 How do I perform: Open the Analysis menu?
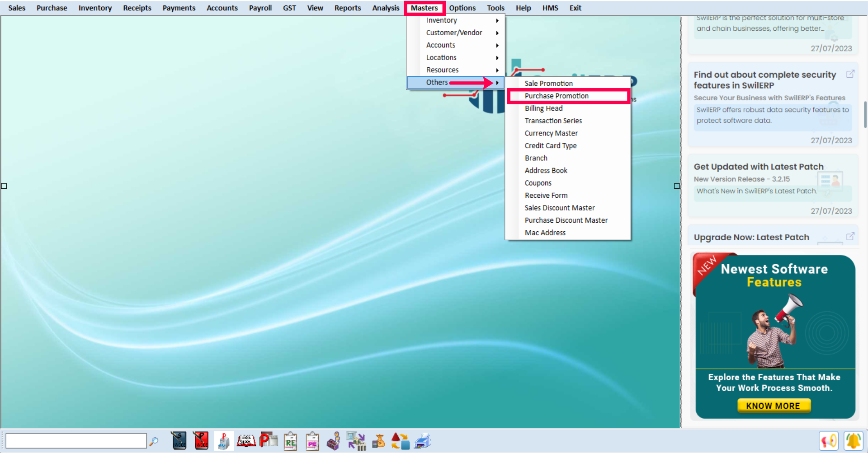(386, 8)
